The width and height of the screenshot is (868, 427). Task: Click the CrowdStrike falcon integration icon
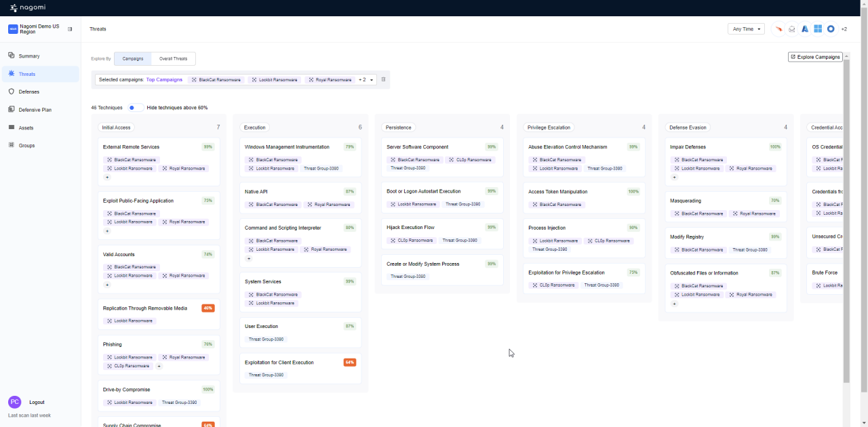click(x=779, y=29)
